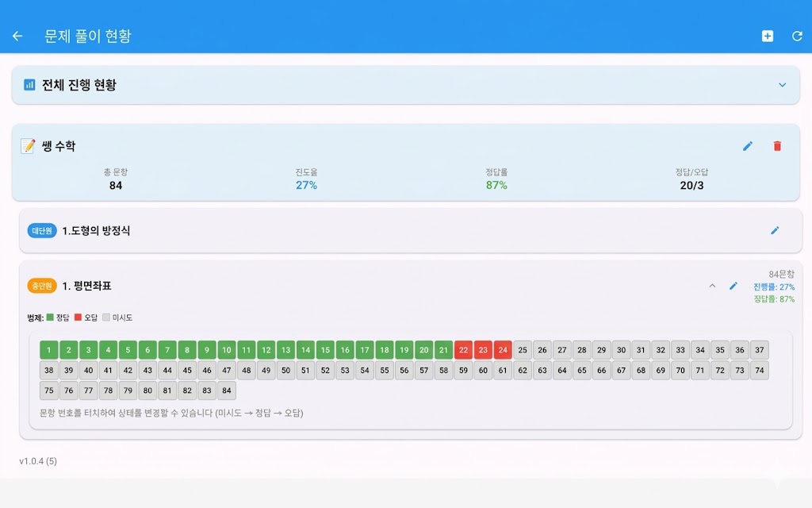Click the 중단원 tag label
Viewport: 812px width, 508px height.
(42, 286)
